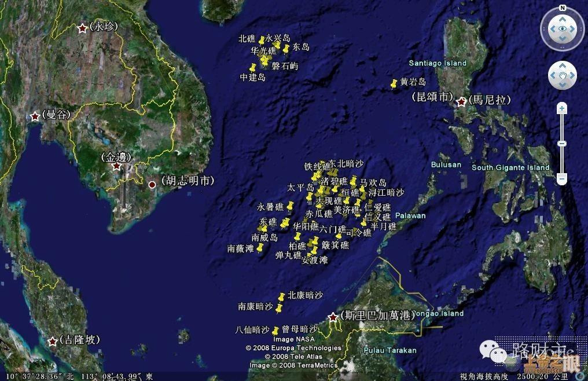Click the eye icon in look joystick
Screen dimensions: 588x381
coord(563,29)
